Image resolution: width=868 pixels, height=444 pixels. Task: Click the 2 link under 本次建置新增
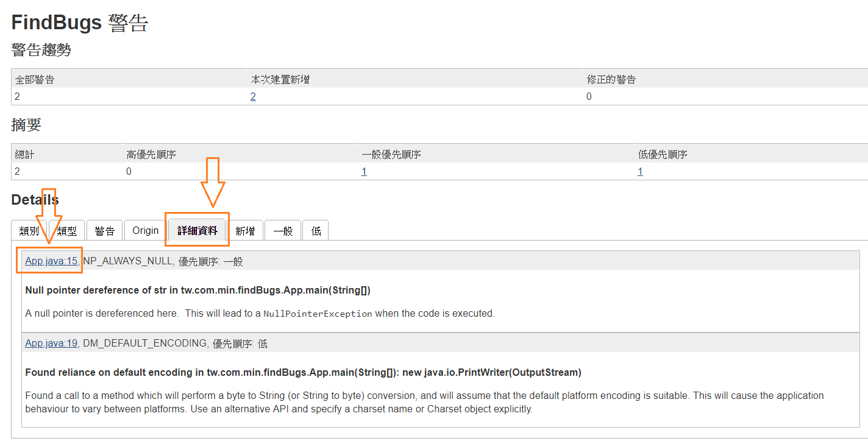click(254, 96)
